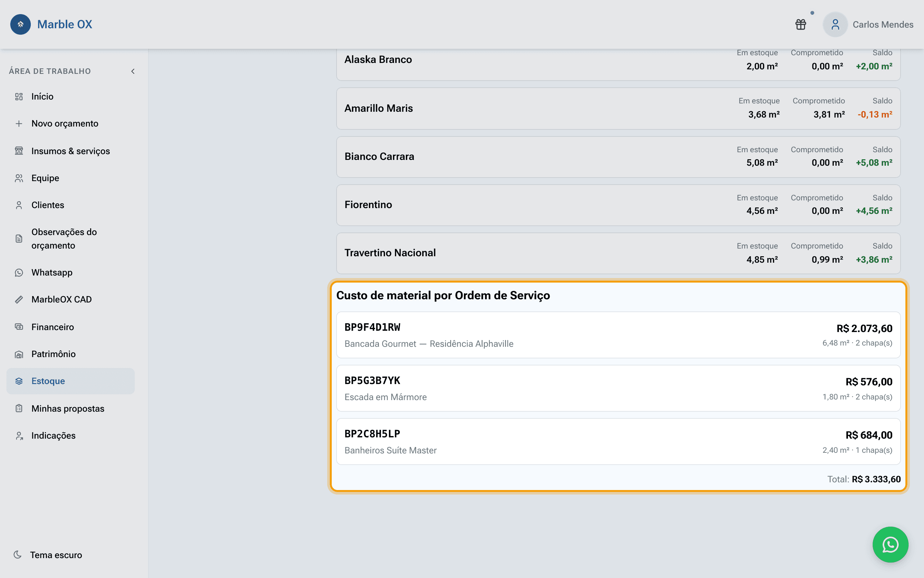Click the Marble OX brand name

coord(64,24)
